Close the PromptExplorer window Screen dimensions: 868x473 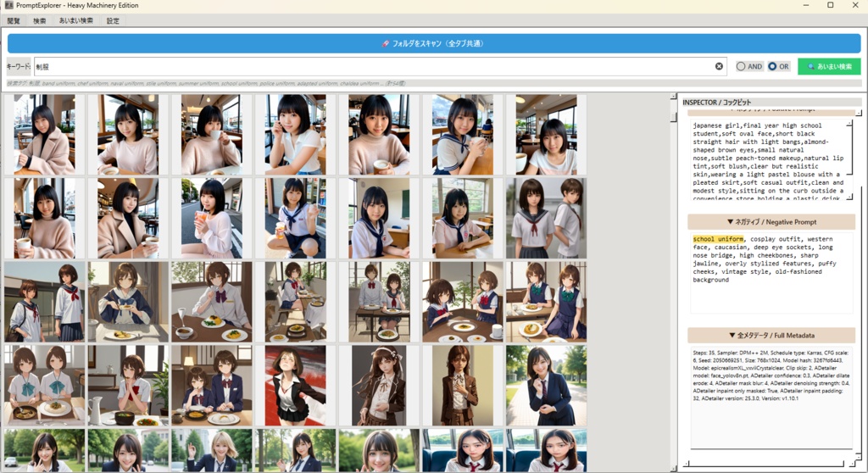tap(855, 5)
